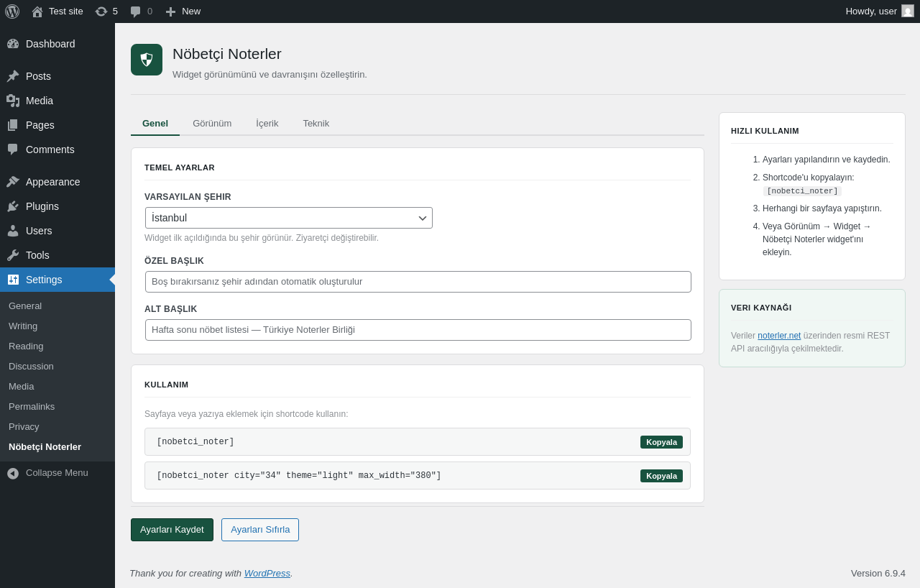Click the Dashboard gauge icon
This screenshot has height=588, width=920.
pyautogui.click(x=13, y=44)
